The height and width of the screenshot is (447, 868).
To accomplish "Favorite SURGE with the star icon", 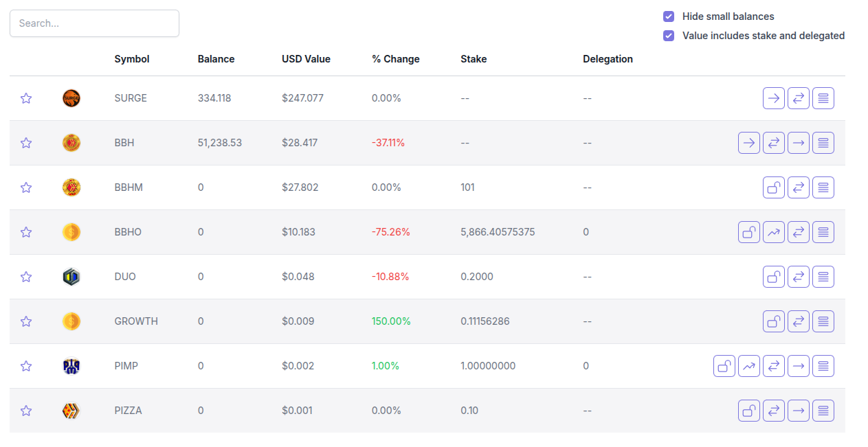I will pos(26,98).
